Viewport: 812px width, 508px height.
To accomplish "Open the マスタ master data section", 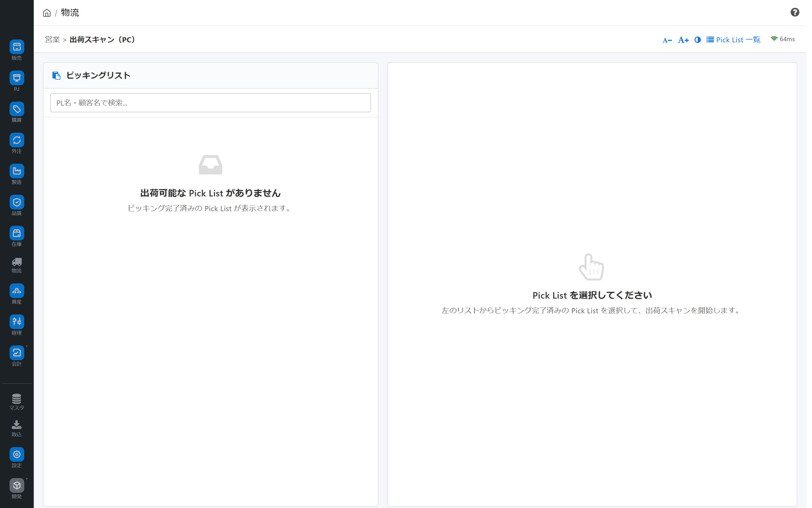I will pyautogui.click(x=17, y=402).
